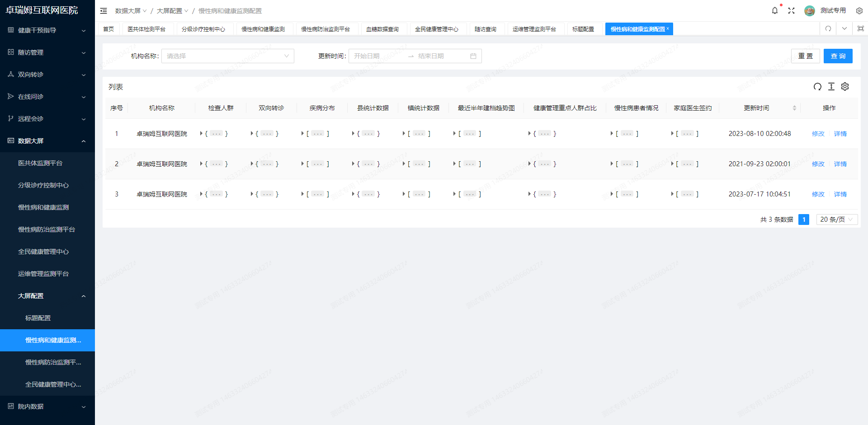Maximize the tab content area icon
The height and width of the screenshot is (425, 868).
point(860,28)
